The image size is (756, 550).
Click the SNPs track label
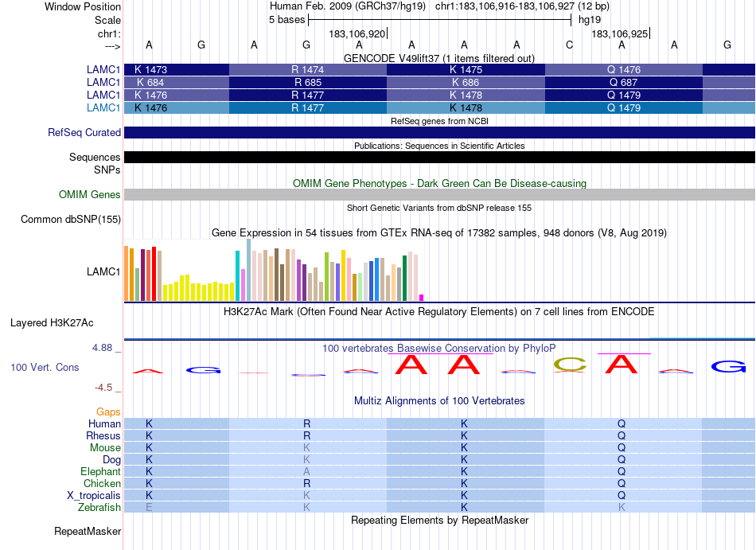(107, 170)
